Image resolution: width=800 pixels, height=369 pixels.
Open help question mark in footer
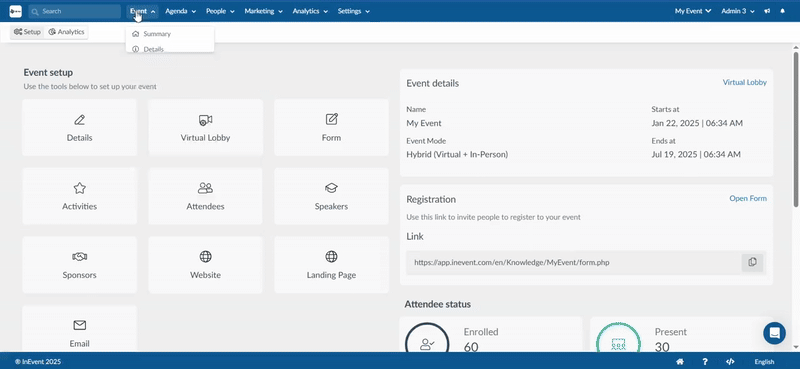(x=705, y=362)
